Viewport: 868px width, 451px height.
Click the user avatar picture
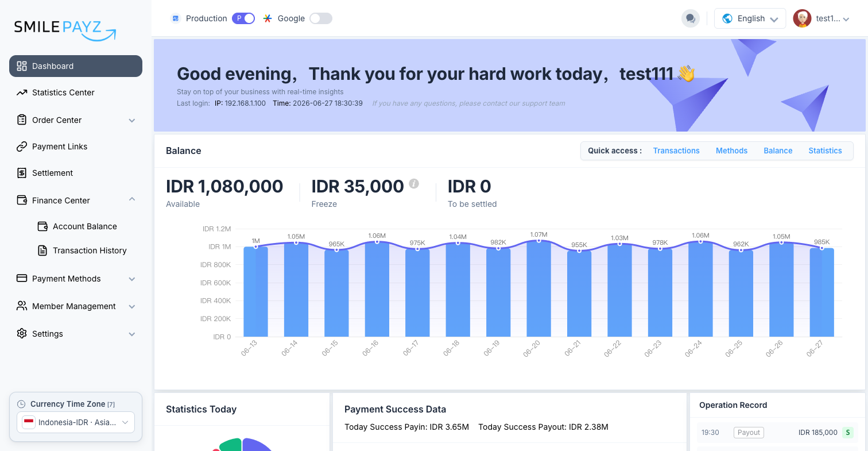click(802, 18)
